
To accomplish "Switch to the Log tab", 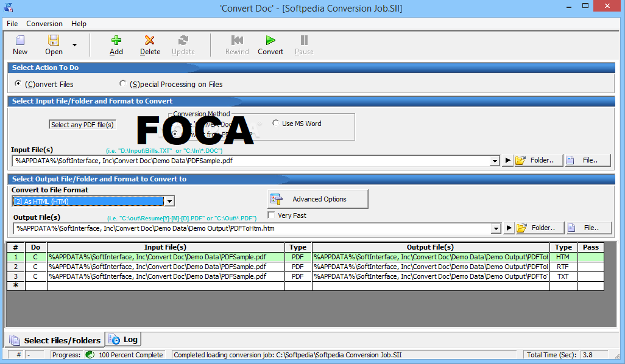I will [123, 339].
